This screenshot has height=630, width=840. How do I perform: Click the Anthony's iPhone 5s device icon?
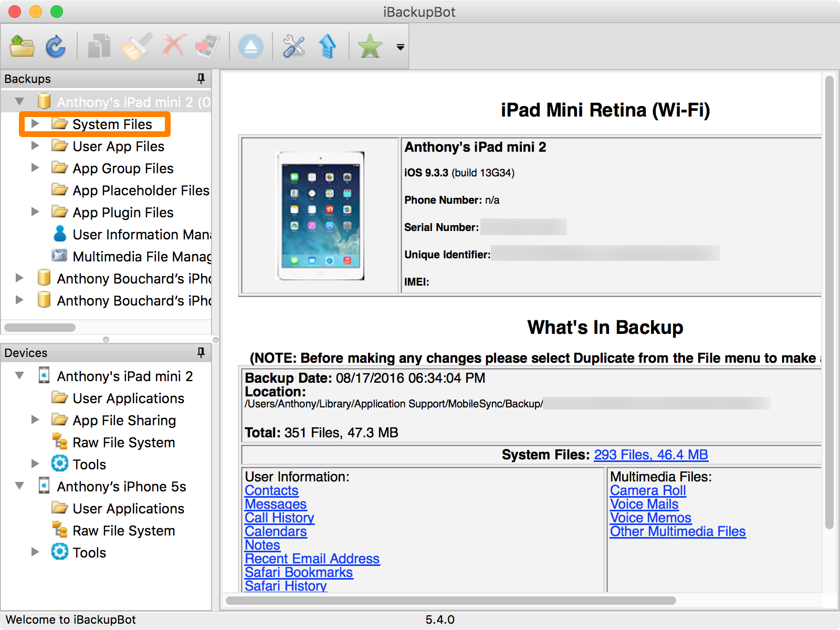(44, 486)
